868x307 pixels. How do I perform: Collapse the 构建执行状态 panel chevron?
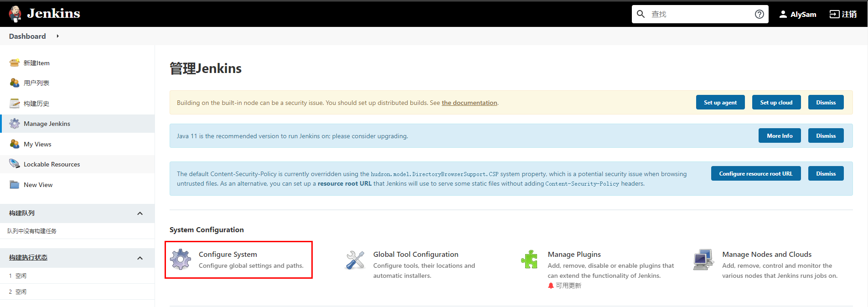coord(140,258)
